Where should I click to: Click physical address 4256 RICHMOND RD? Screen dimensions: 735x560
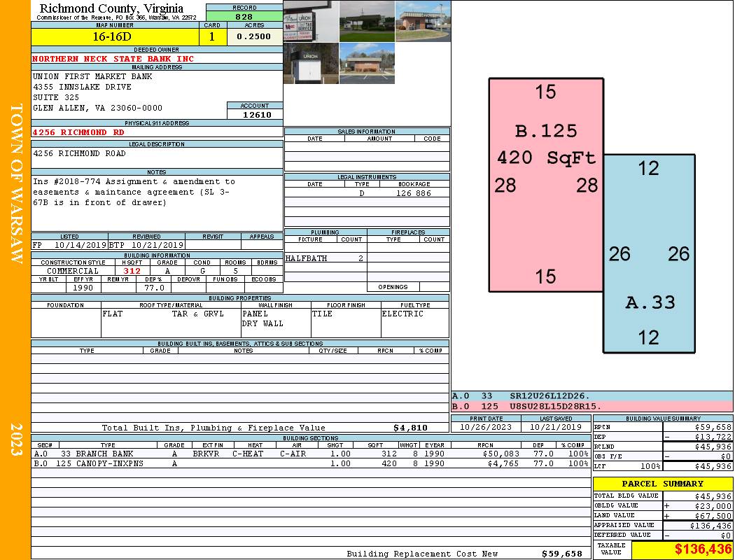78,132
